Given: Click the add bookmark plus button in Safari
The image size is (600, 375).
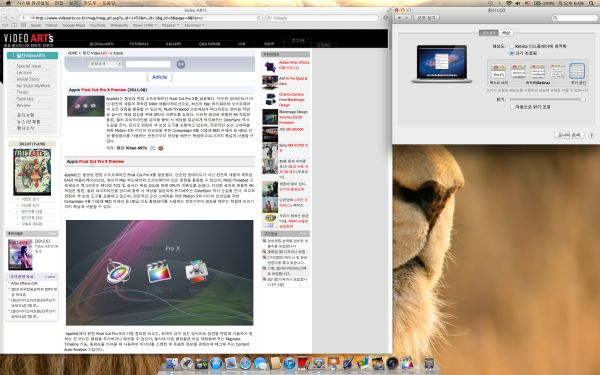Looking at the screenshot, I should [24, 18].
